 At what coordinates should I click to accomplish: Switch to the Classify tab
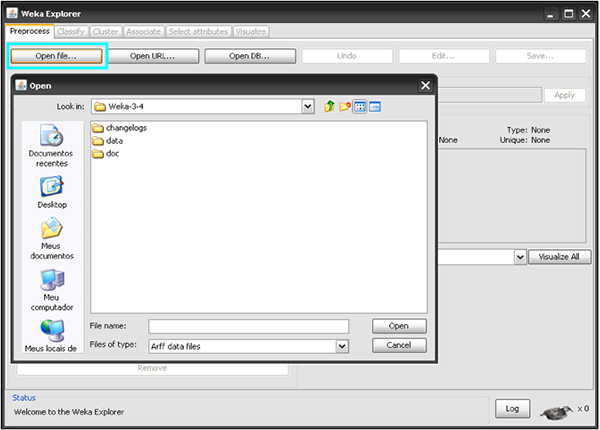point(71,32)
